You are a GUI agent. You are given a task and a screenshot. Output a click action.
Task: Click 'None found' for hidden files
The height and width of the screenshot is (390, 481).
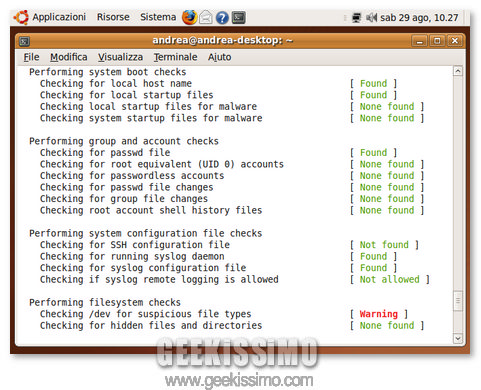click(x=387, y=326)
